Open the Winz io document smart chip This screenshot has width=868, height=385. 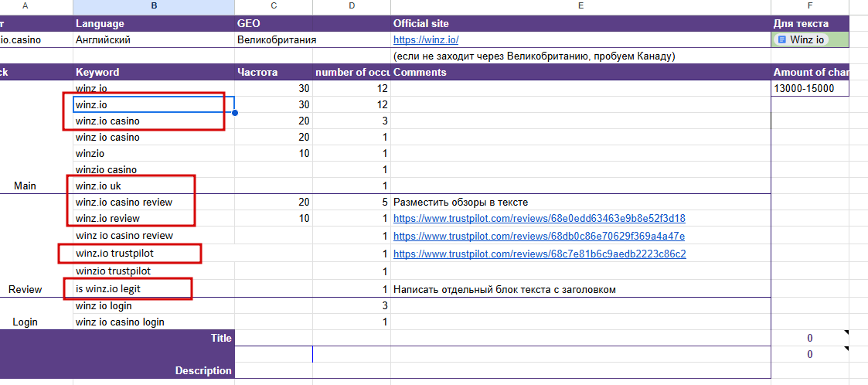(801, 40)
